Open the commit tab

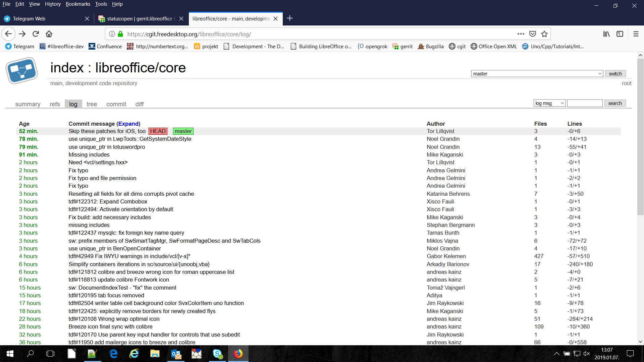coord(116,104)
